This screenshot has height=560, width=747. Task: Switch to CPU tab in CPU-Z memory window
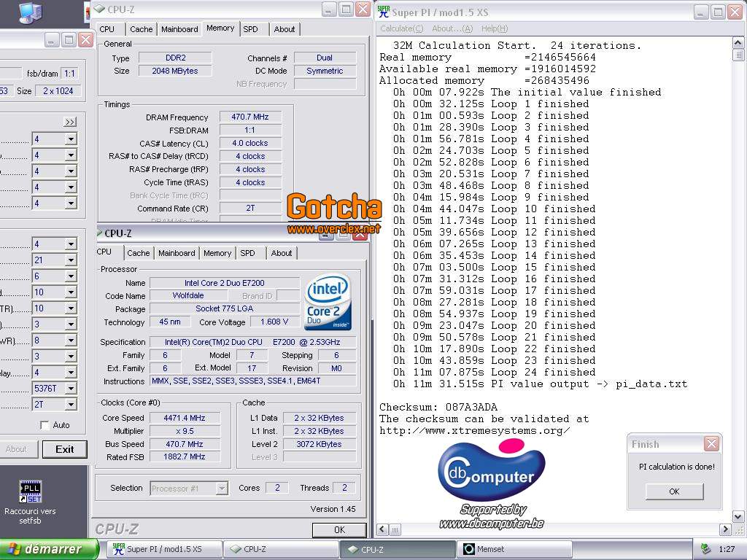107,29
